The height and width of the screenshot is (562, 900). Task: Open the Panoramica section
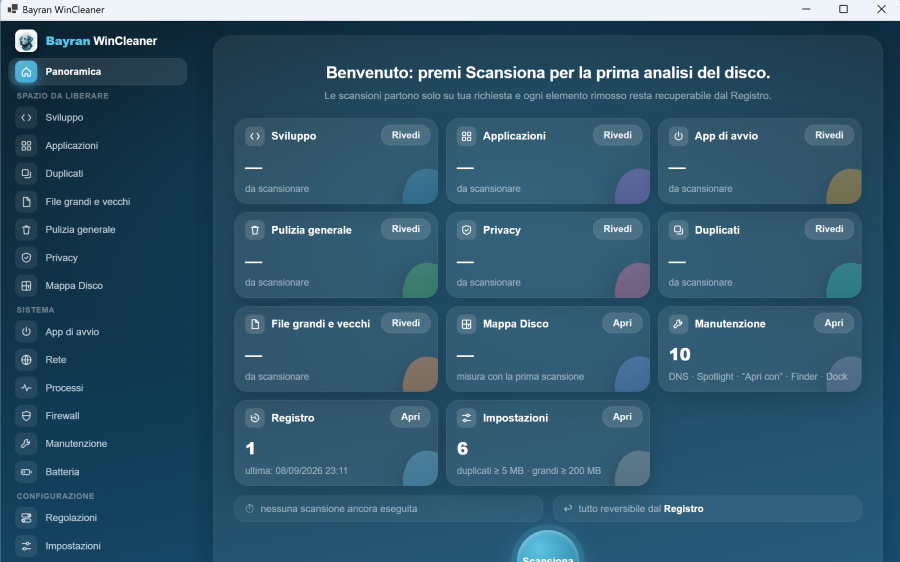[98, 72]
